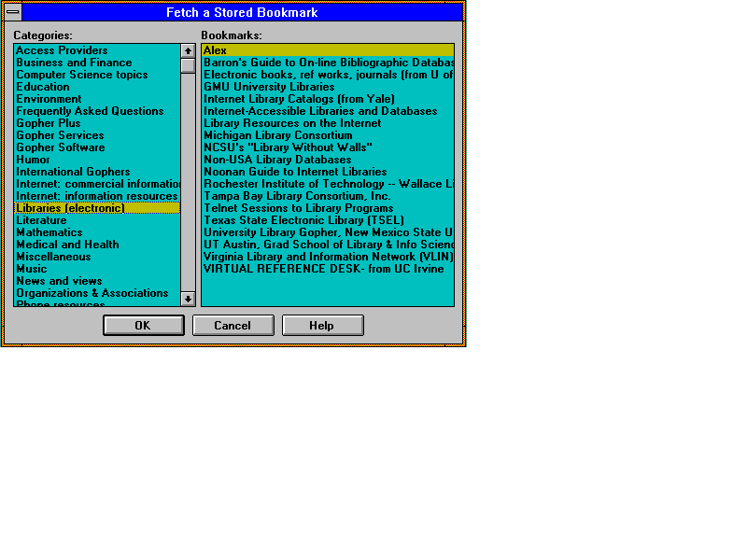The width and height of the screenshot is (747, 560).
Task: Select VIRTUAL REFERENCE DESK- from UC Irvine
Action: tap(328, 269)
